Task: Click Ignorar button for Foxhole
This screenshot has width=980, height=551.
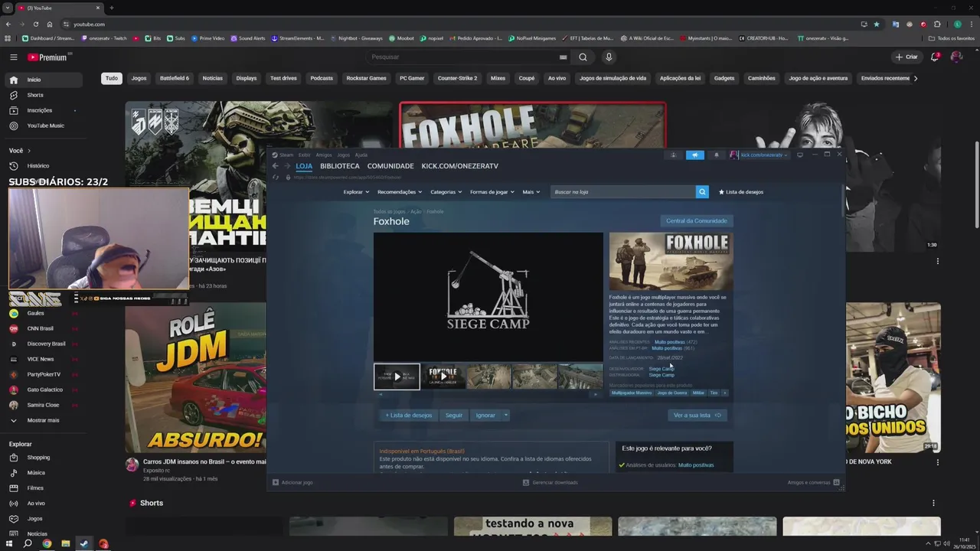Action: [485, 415]
